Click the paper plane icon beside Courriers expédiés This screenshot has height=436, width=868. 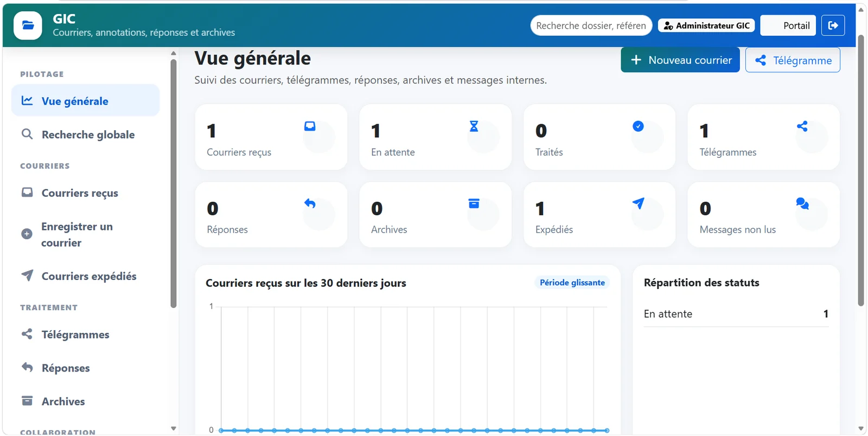[x=27, y=275]
